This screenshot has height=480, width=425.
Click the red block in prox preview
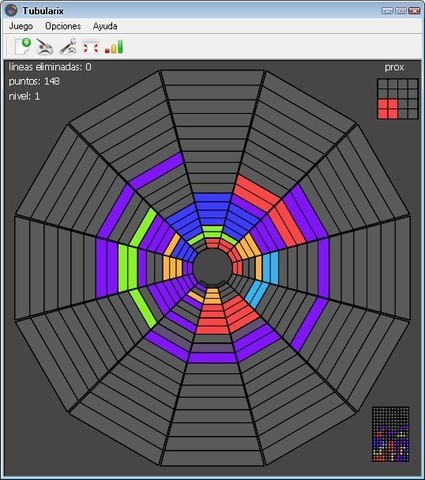(388, 109)
